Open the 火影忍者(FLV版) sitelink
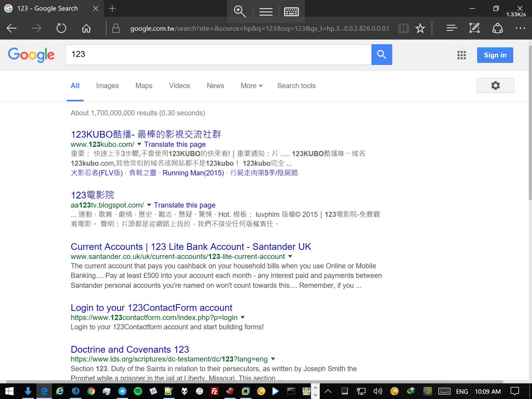This screenshot has height=399, width=532. pyautogui.click(x=97, y=173)
